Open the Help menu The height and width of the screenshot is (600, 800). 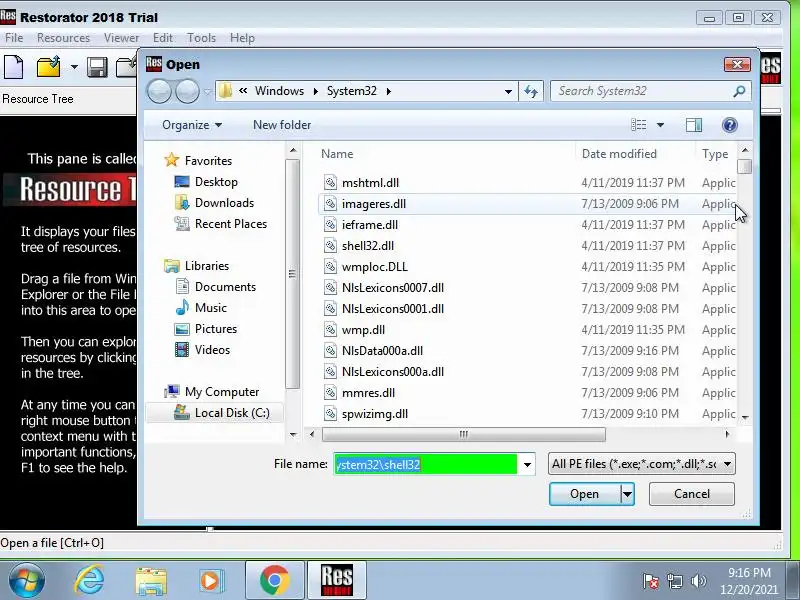coord(242,38)
